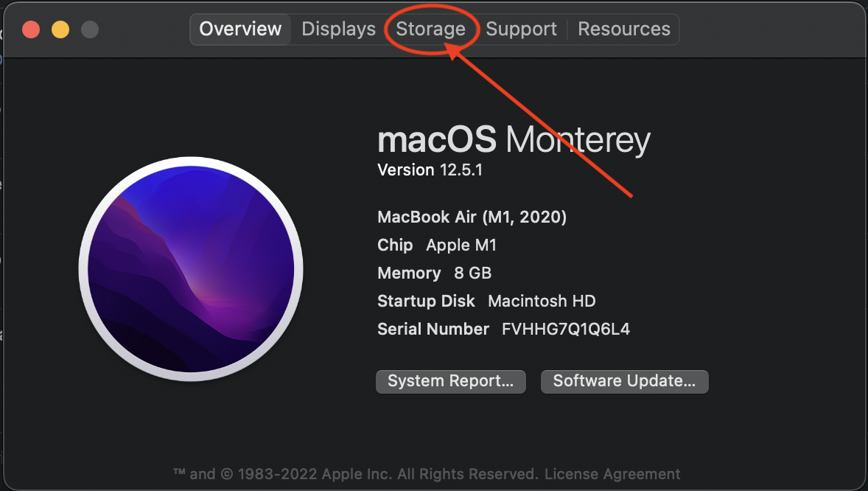Screen dimensions: 868x491
Task: Click the Macintosh HD startup disk value
Action: 542,301
